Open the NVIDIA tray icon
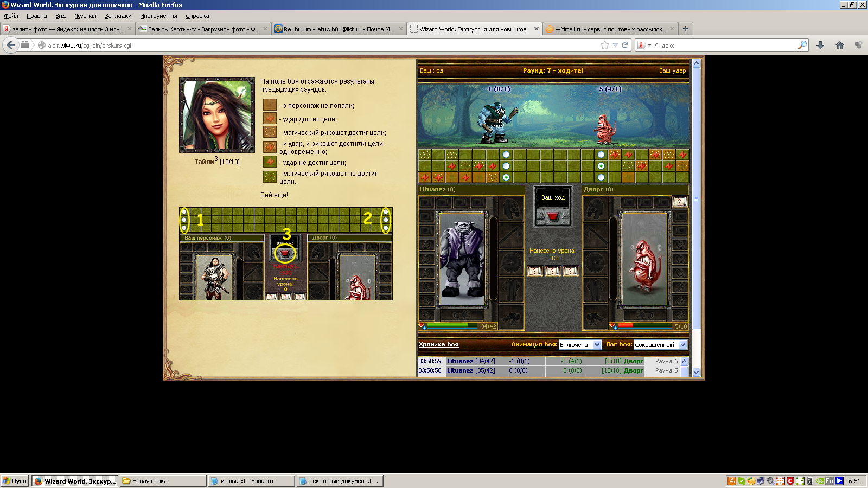The height and width of the screenshot is (488, 868). click(x=820, y=481)
